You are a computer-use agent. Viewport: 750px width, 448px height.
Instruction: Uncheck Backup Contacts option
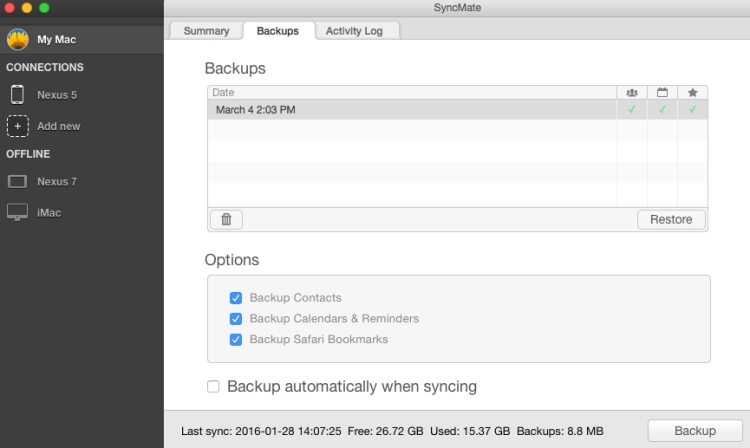coord(236,298)
